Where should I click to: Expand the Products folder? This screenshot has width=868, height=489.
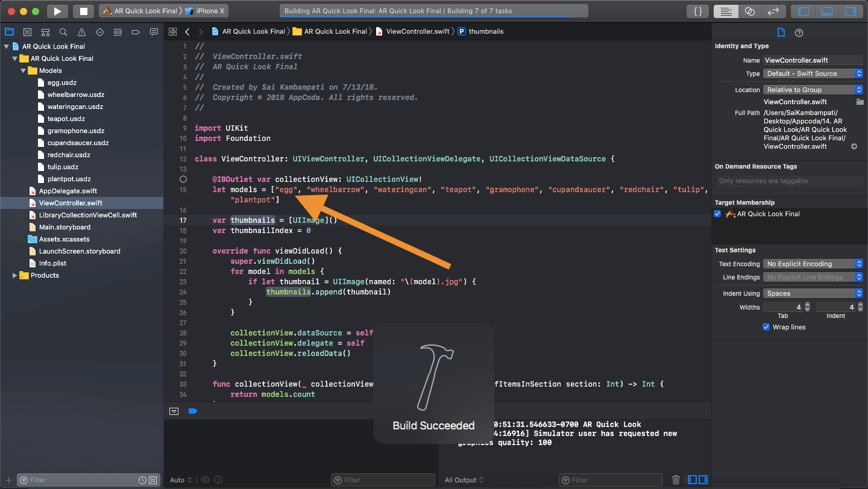click(15, 275)
